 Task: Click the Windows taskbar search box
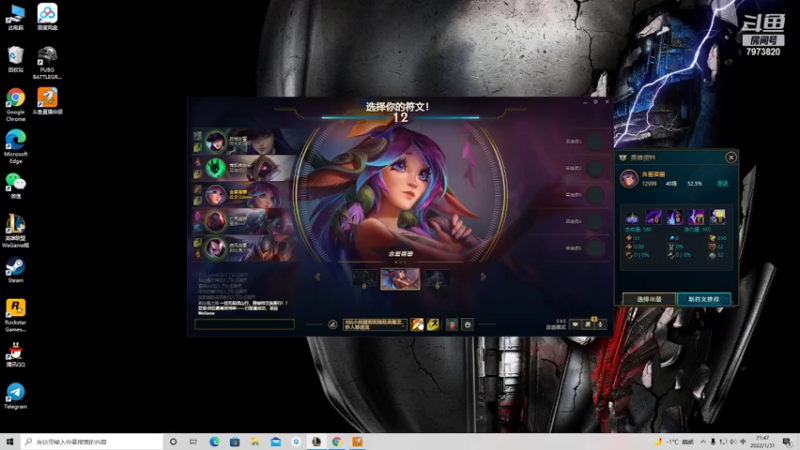[92, 442]
